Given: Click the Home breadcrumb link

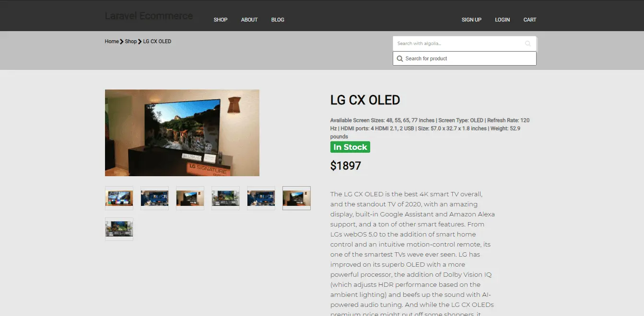Looking at the screenshot, I should [112, 42].
